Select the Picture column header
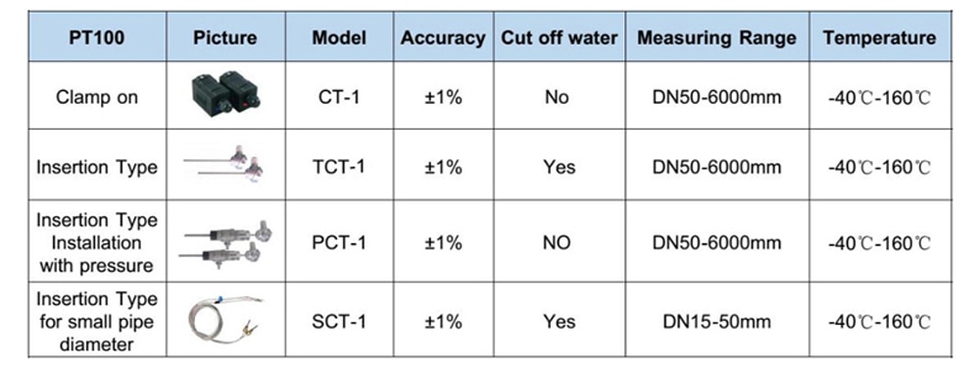Viewport: 980px width, 368px height. click(225, 37)
